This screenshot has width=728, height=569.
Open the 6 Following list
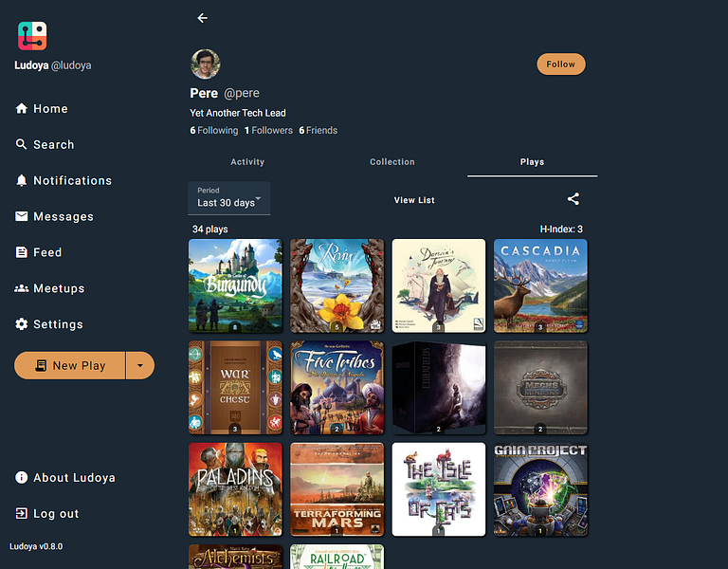click(x=214, y=131)
